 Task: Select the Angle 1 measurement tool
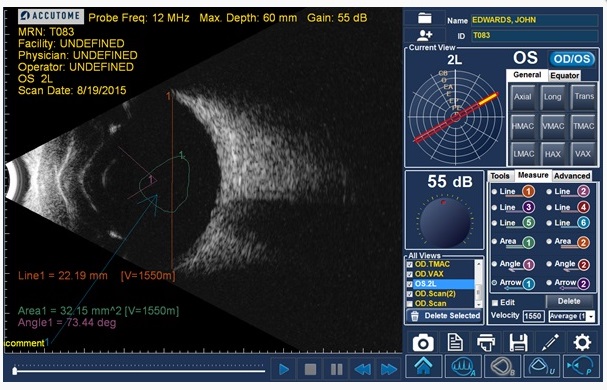click(513, 264)
